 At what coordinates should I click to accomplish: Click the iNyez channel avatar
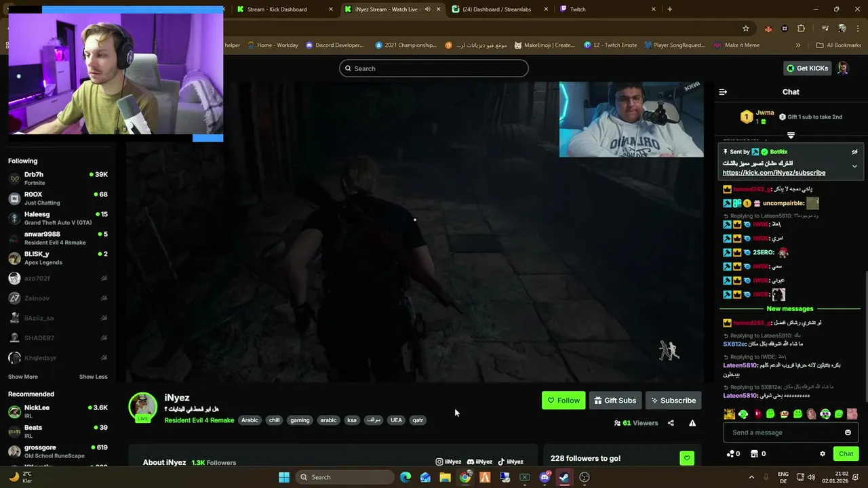(x=142, y=407)
